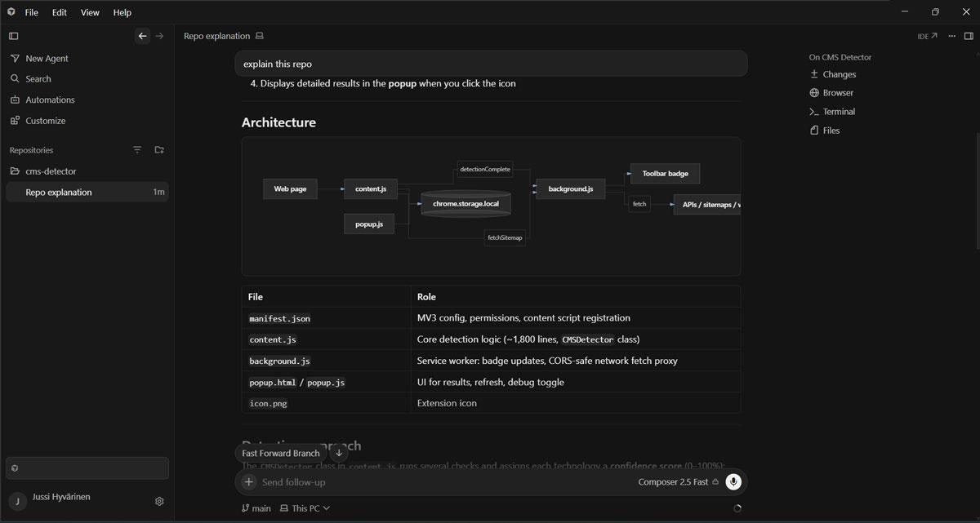Image resolution: width=980 pixels, height=523 pixels.
Task: Toggle the right side panel icon
Action: click(x=969, y=36)
